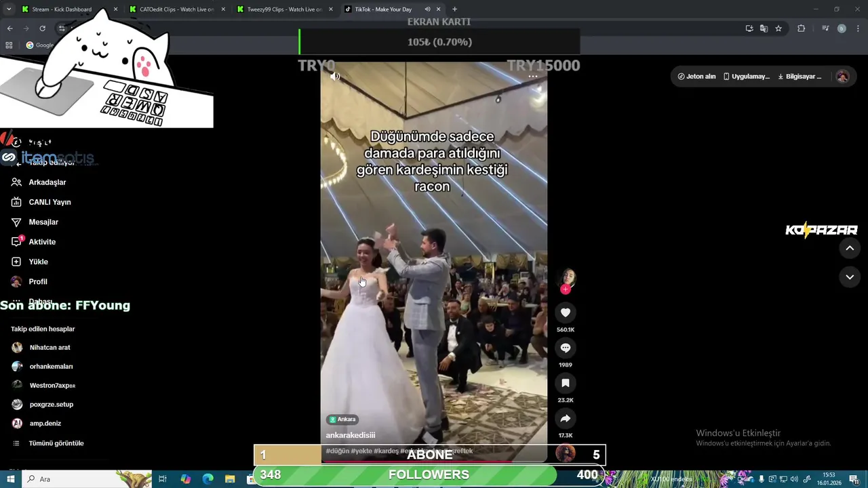Click translate page icon in address bar

point(764,28)
